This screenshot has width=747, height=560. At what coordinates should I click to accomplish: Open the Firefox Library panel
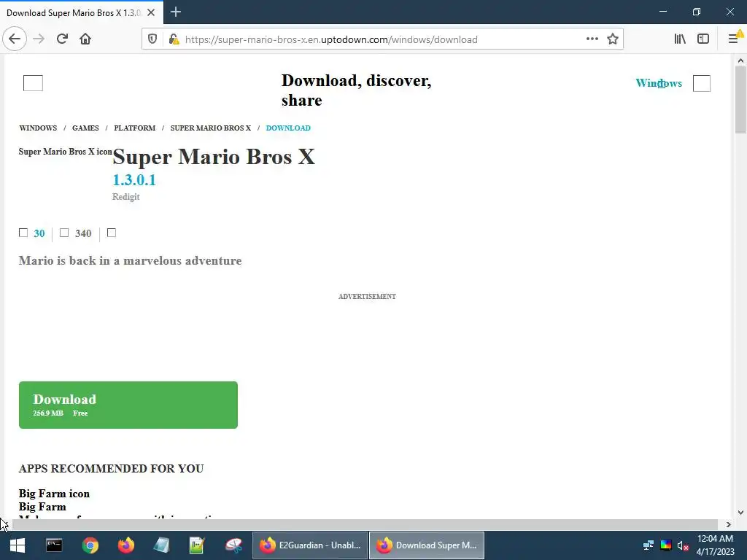tap(680, 39)
